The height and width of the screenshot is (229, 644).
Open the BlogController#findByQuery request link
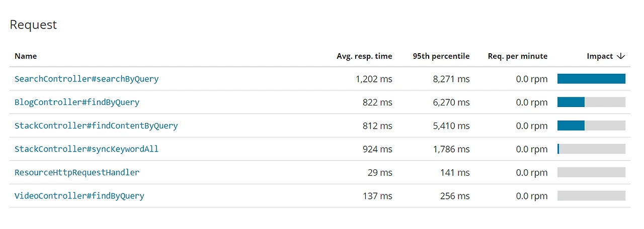(77, 102)
